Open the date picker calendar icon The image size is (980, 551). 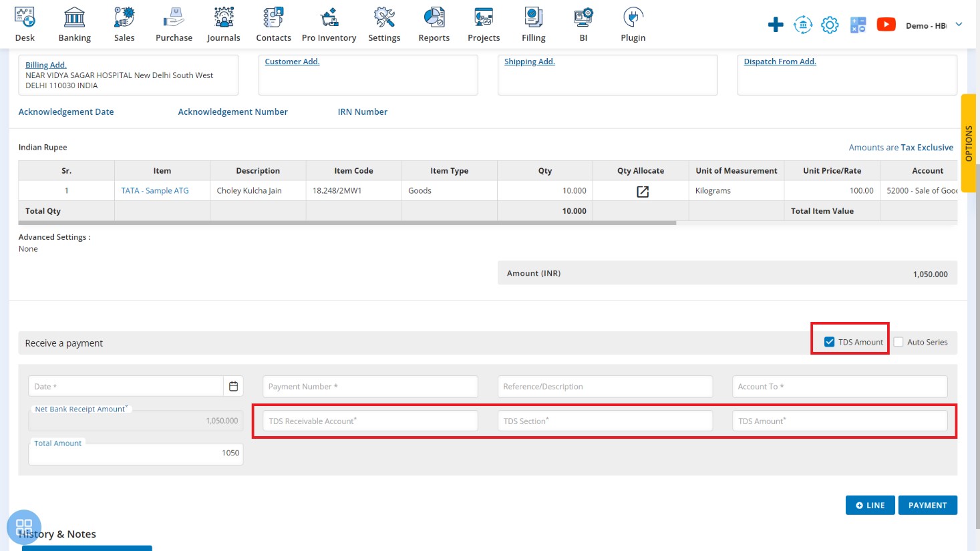pos(233,386)
